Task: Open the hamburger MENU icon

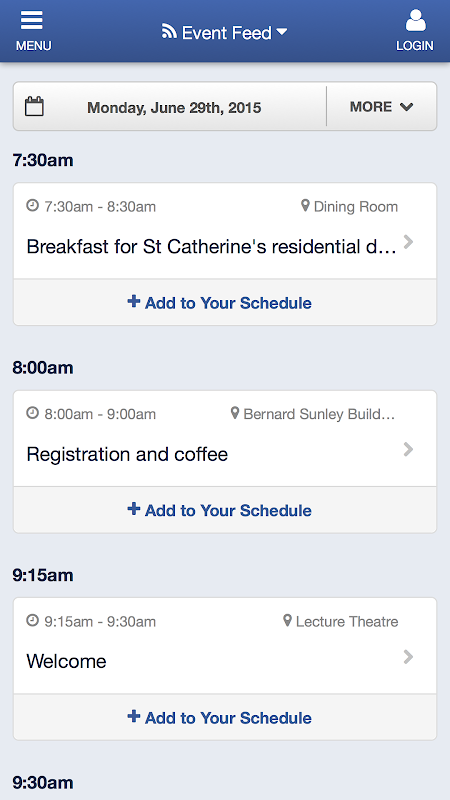Action: point(32,20)
